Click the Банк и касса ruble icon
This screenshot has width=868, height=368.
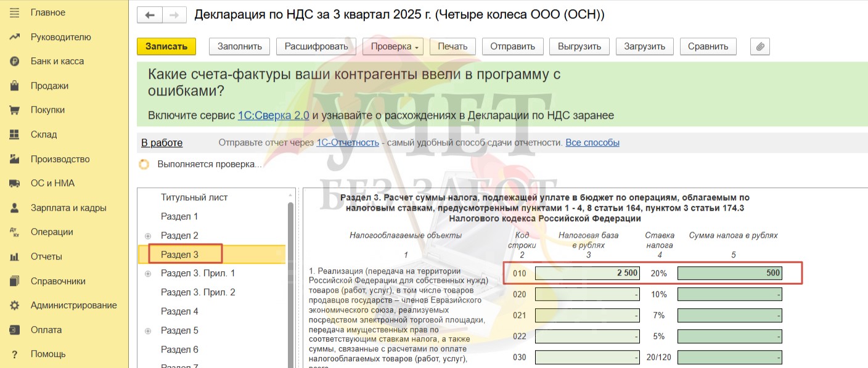coord(15,61)
